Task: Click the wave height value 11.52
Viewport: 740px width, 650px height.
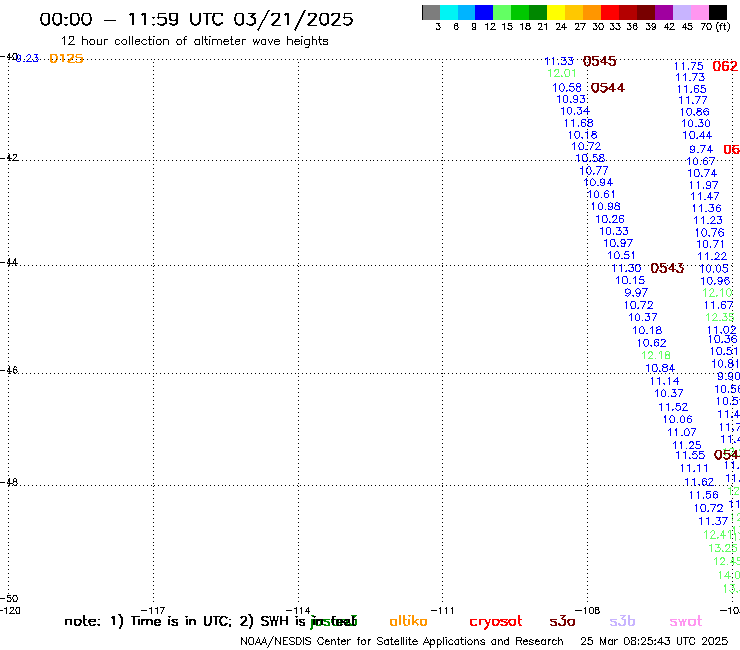Action: 673,407
